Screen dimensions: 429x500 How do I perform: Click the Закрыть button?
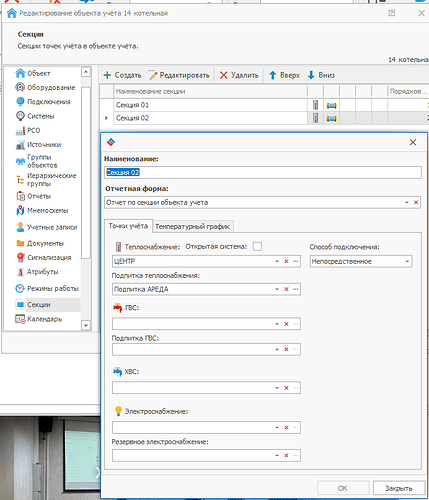coord(399,488)
